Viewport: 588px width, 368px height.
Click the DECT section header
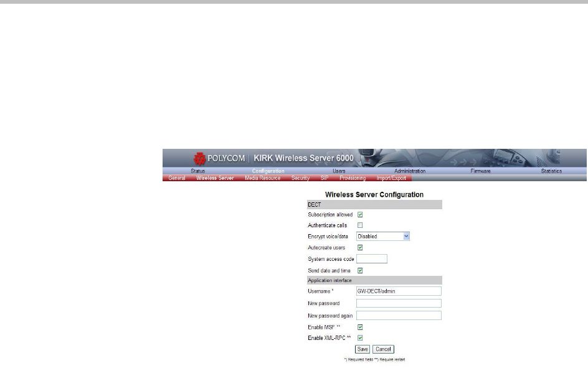pyautogui.click(x=374, y=205)
